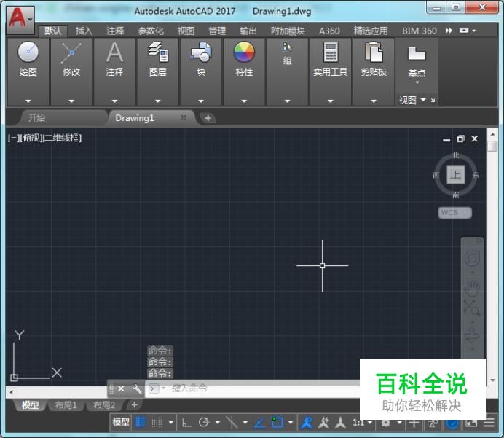Click the annotation monitor plus icon in status bar
504x438 pixels.
[x=414, y=423]
